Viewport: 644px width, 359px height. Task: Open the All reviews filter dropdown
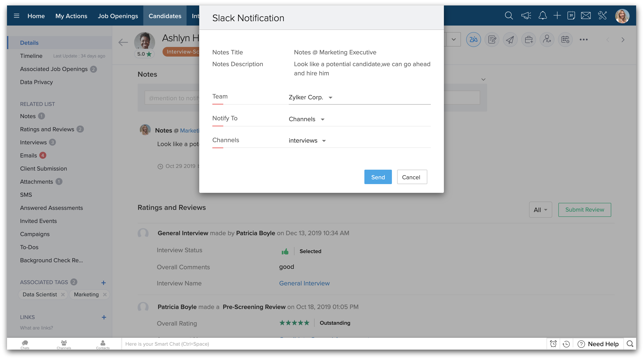pos(540,210)
